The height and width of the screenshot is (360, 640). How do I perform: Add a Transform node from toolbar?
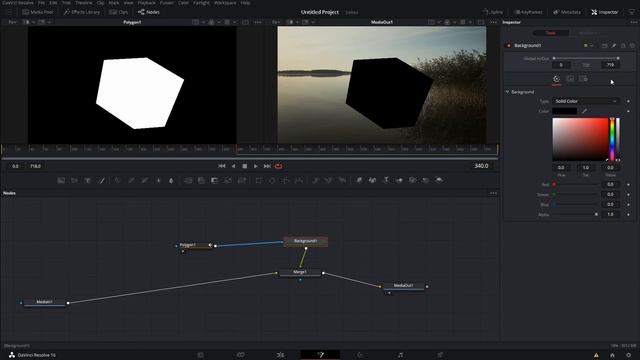click(x=242, y=180)
